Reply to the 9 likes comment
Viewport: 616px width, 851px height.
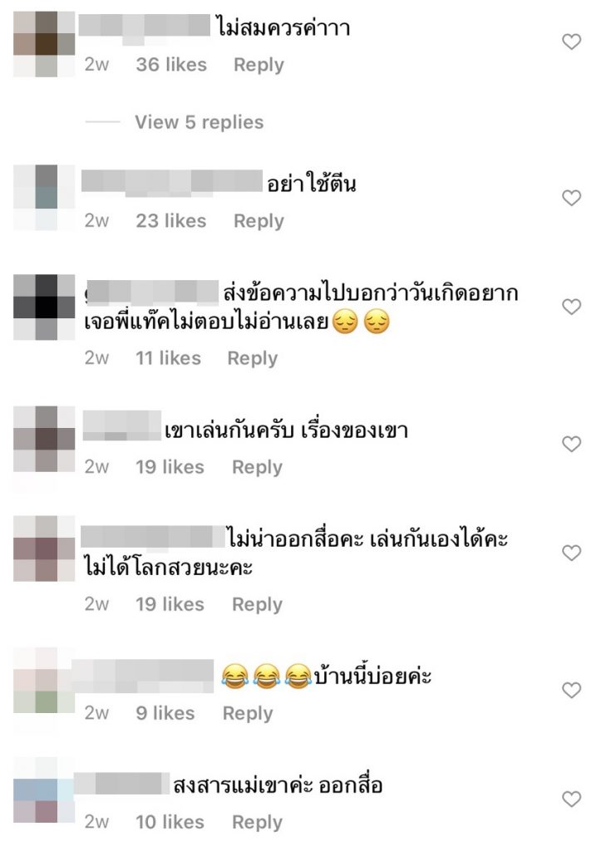click(248, 713)
